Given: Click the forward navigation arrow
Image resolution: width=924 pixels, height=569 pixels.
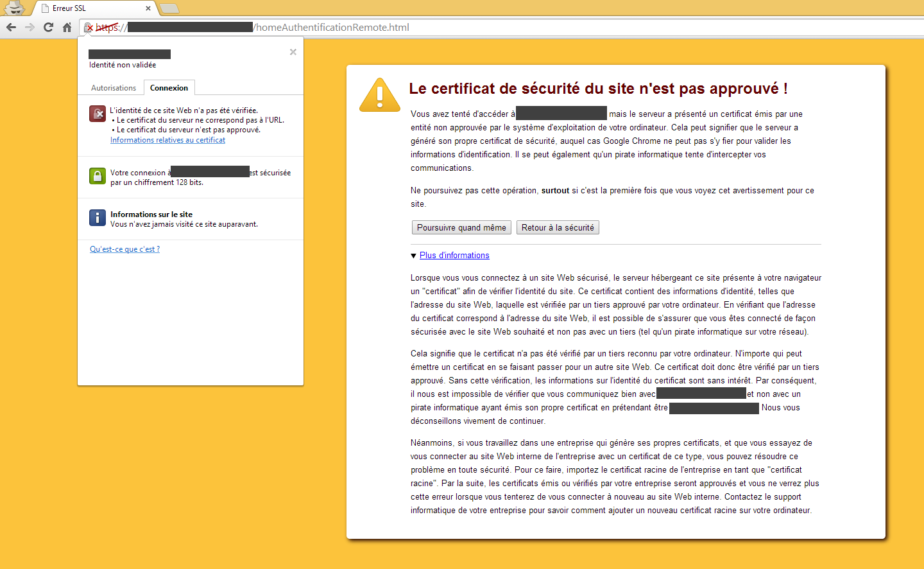Looking at the screenshot, I should (29, 28).
